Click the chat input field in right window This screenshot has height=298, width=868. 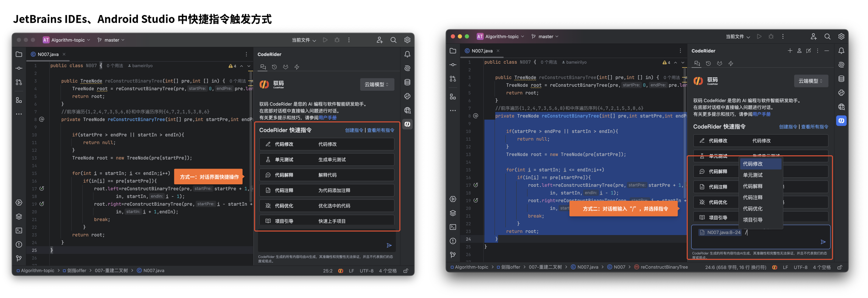761,237
